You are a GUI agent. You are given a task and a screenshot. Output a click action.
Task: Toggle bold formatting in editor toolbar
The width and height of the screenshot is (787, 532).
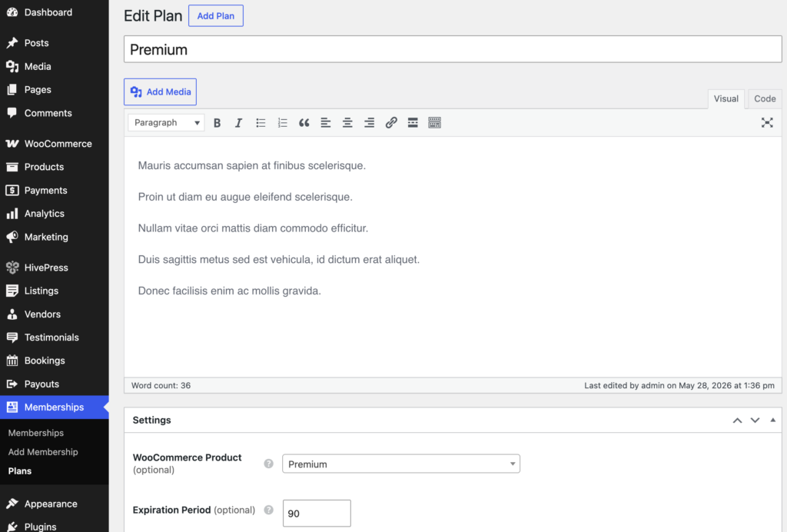coord(217,122)
